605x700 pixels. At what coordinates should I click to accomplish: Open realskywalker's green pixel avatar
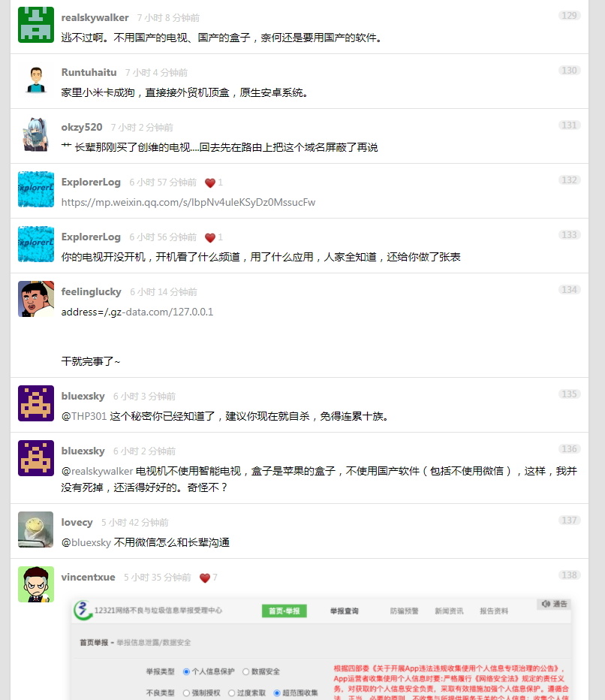[36, 25]
